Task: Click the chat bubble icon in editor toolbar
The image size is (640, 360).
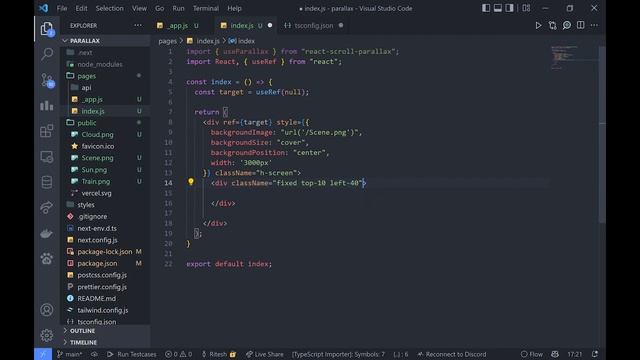Action: [567, 25]
